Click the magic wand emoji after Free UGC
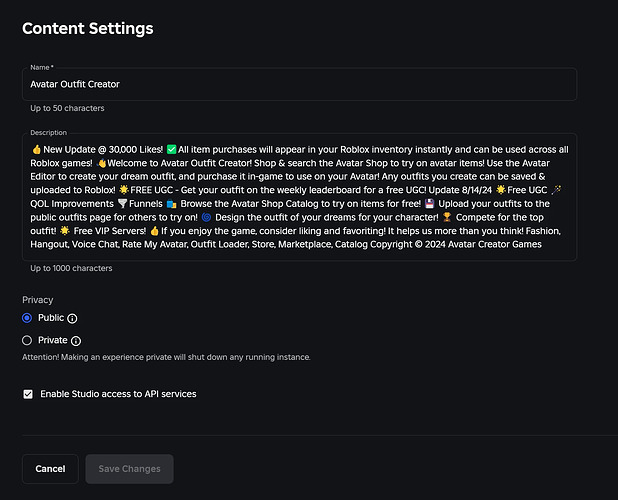 click(x=557, y=190)
